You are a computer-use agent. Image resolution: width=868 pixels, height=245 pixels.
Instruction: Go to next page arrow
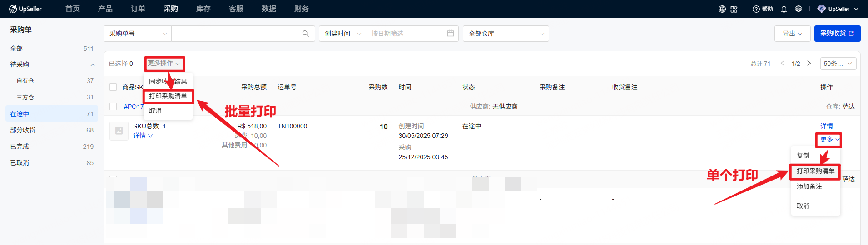pyautogui.click(x=809, y=64)
